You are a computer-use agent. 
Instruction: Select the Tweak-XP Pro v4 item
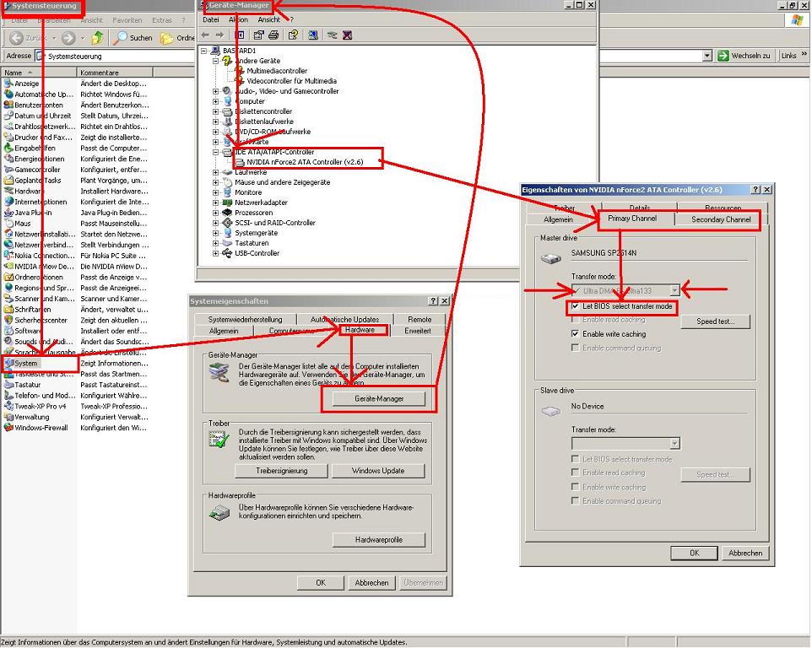(35, 407)
